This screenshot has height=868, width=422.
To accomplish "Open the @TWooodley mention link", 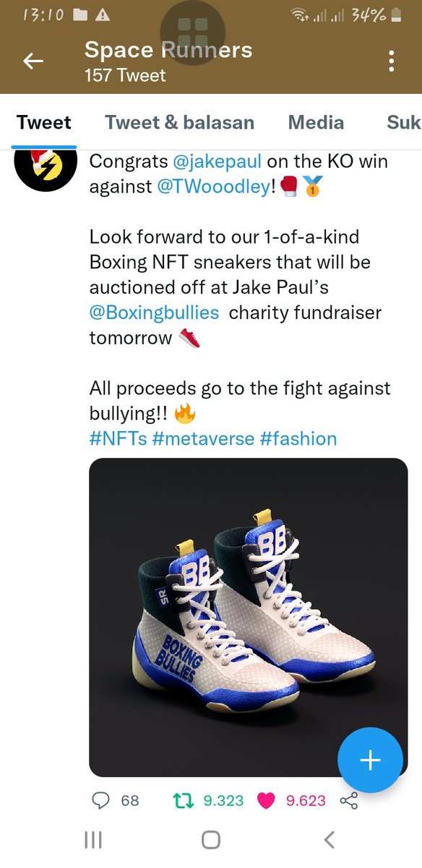I will coord(213,187).
